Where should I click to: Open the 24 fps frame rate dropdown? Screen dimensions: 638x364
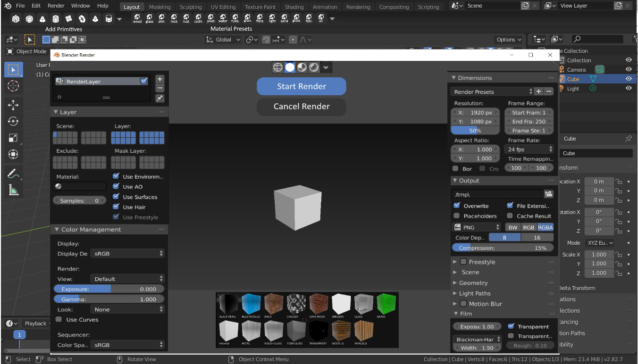click(529, 149)
